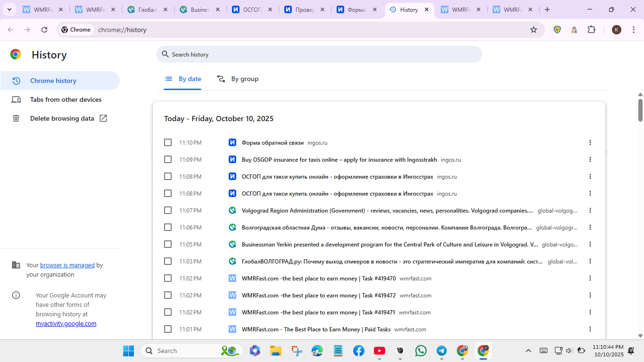Launch Microsoft Edge from the taskbar
Screen dimensions: 644x362
point(317,351)
